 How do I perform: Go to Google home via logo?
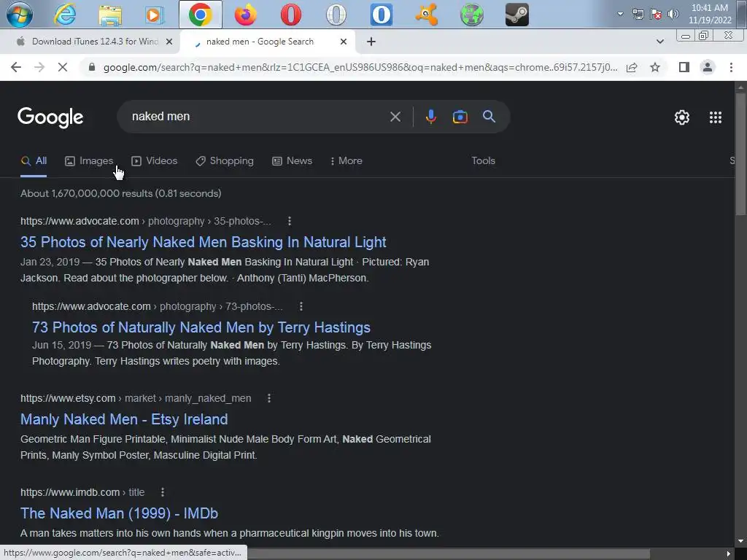50,117
